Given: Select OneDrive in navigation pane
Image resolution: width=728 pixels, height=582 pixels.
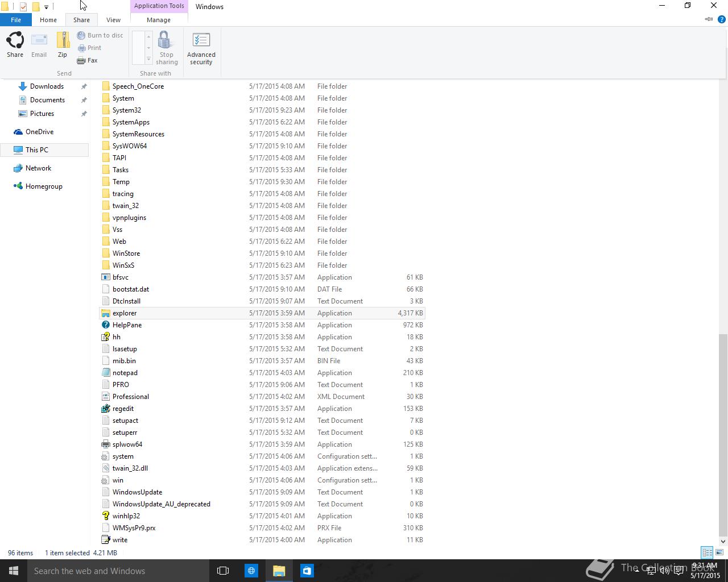Looking at the screenshot, I should [39, 132].
